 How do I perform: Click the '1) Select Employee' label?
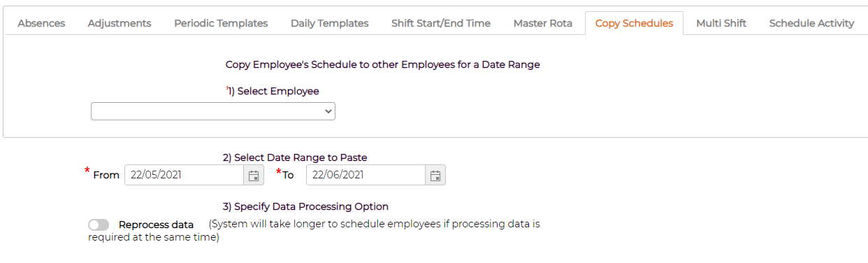(273, 91)
